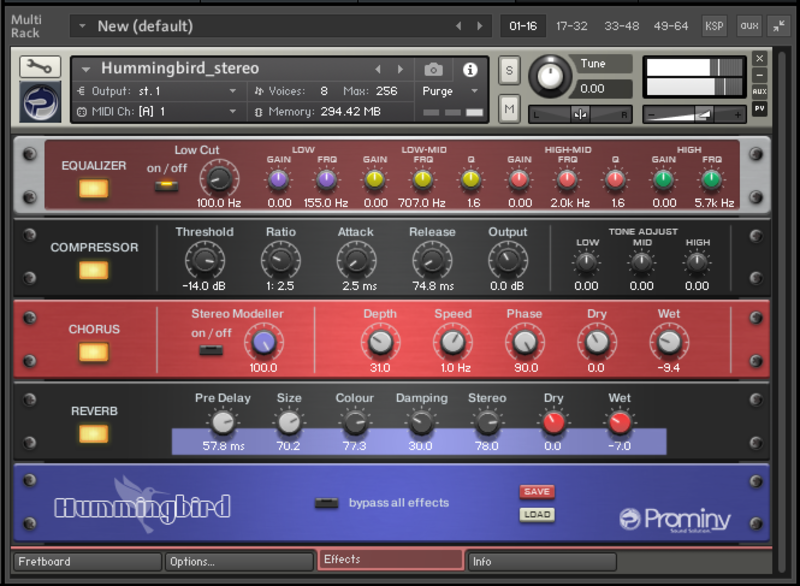Viewport: 800px width, 586px height.
Task: Show instrument info with the i icon
Action: [x=470, y=69]
